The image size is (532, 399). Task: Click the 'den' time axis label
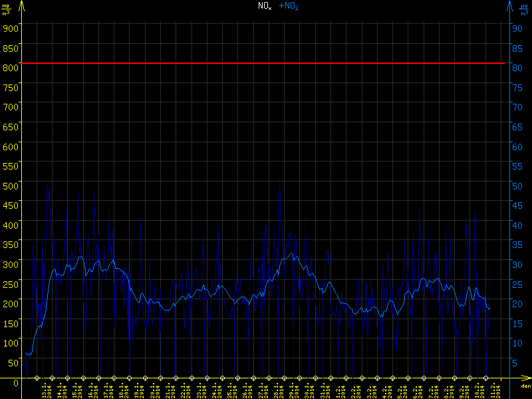point(525,386)
